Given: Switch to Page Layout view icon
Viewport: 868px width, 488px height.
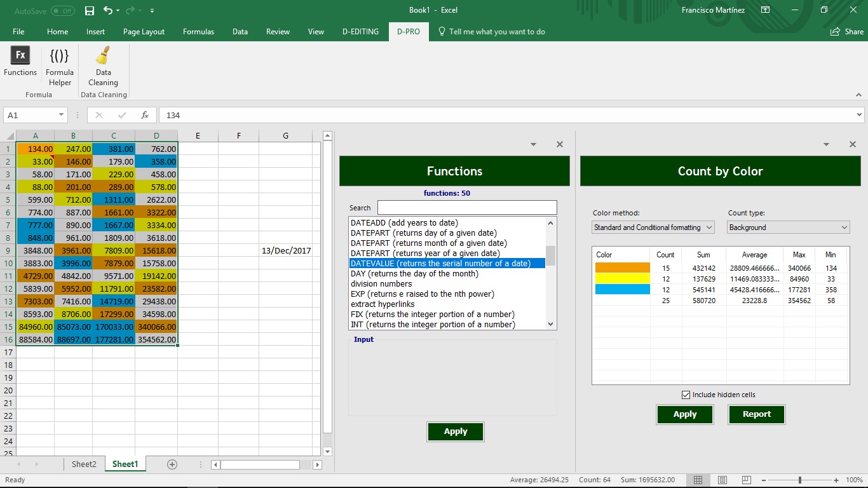Looking at the screenshot, I should point(722,480).
